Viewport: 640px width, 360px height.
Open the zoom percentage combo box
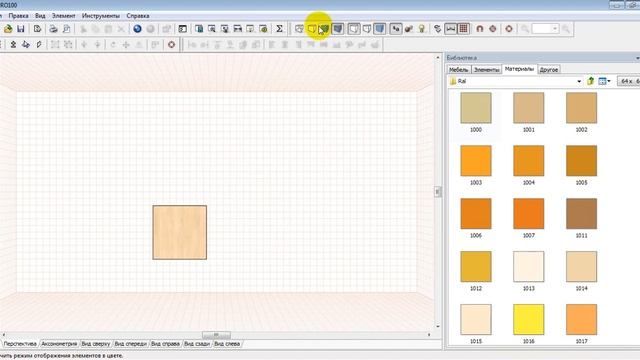coord(545,29)
